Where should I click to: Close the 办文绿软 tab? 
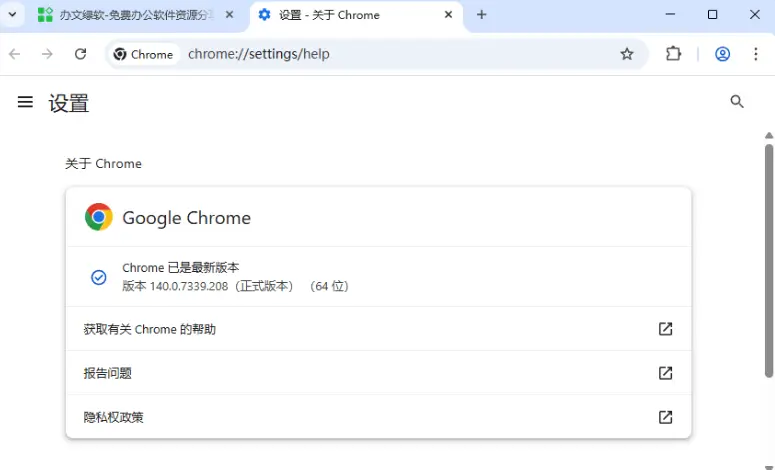(x=229, y=15)
